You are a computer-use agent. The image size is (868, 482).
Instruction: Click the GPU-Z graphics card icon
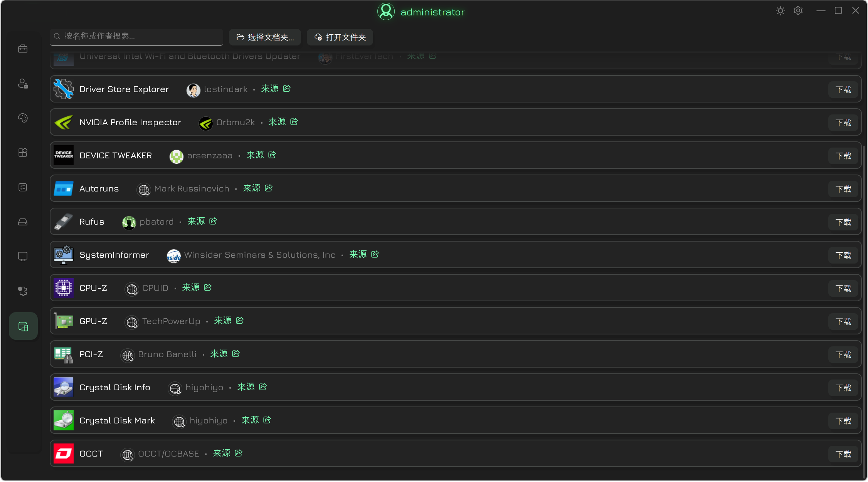[x=64, y=321]
